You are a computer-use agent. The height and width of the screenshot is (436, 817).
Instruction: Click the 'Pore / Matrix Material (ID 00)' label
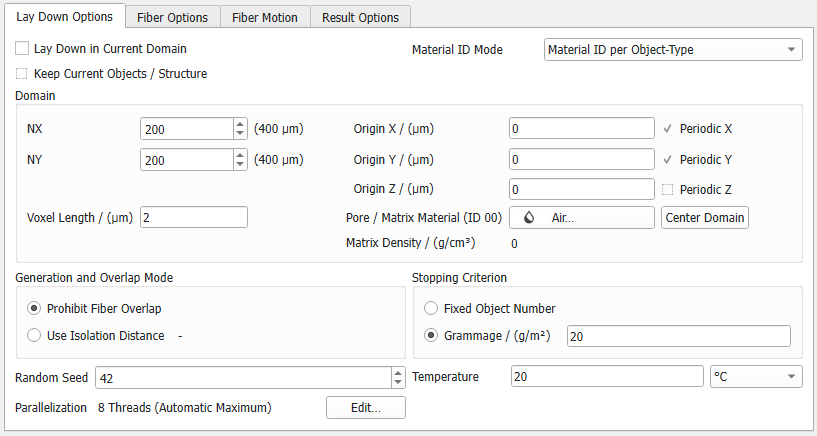pos(424,218)
